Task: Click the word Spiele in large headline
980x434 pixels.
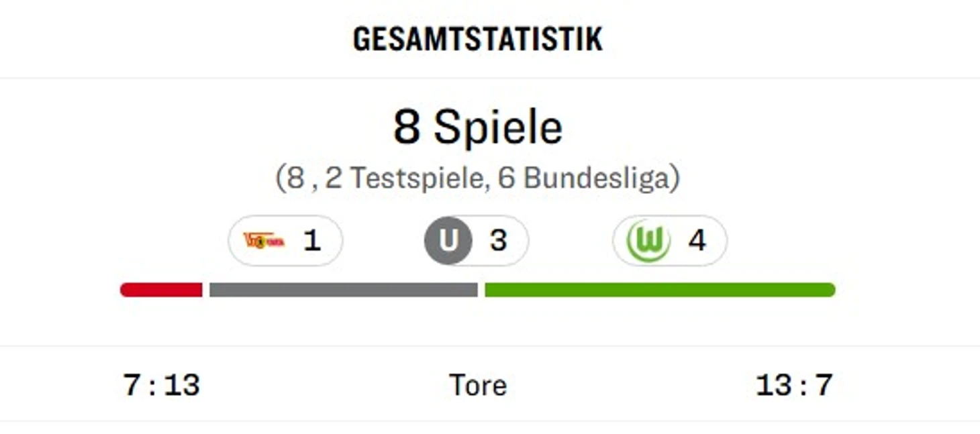Action: click(x=498, y=127)
